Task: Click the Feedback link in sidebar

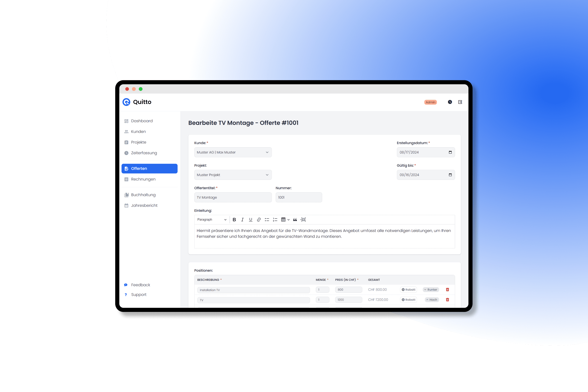Action: [140, 285]
